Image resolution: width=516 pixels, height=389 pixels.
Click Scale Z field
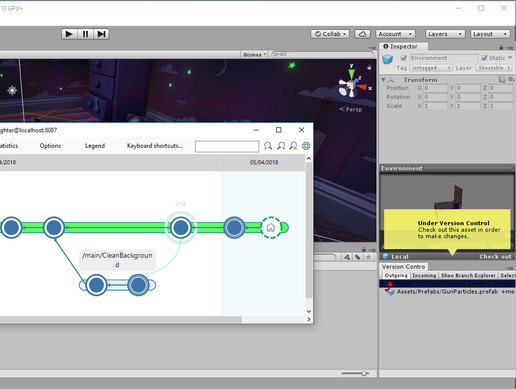(501, 106)
